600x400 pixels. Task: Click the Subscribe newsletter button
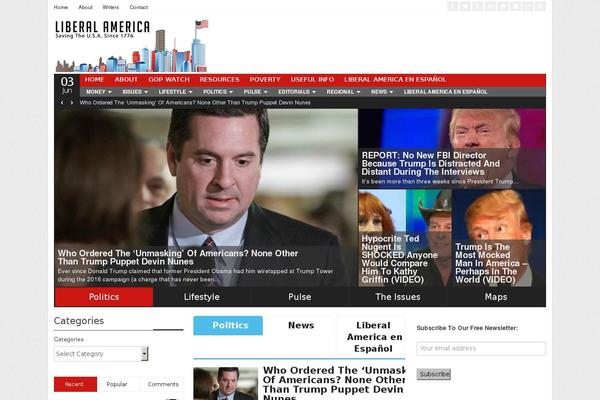(434, 374)
